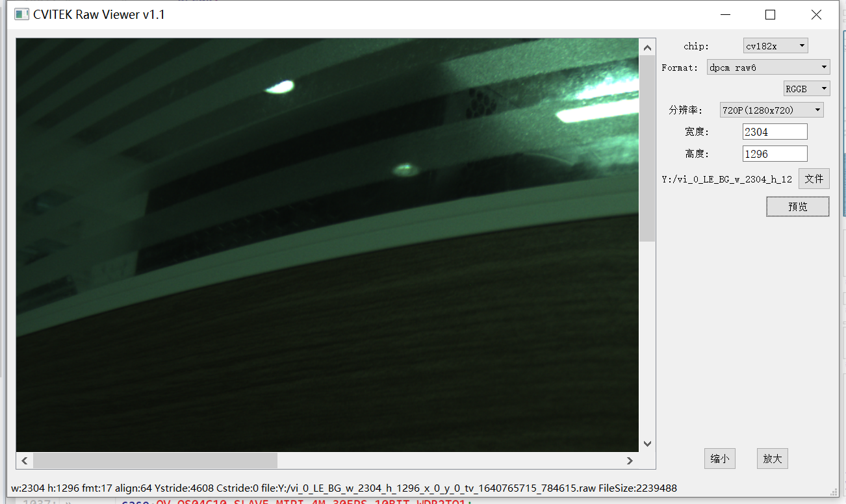Click the 缩小 zoom out button
846x504 pixels.
click(x=719, y=458)
